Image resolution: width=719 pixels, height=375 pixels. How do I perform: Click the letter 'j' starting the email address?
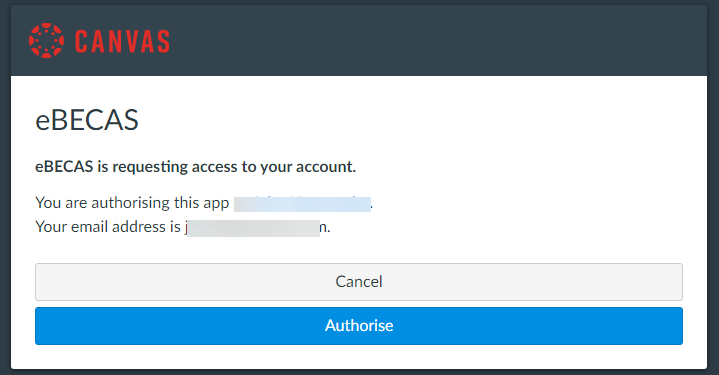[186, 228]
